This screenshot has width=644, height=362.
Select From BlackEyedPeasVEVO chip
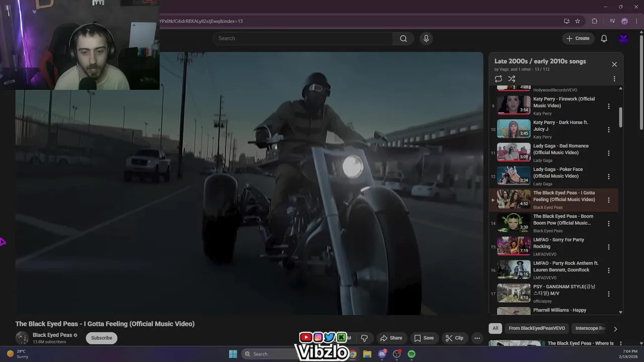(x=537, y=328)
